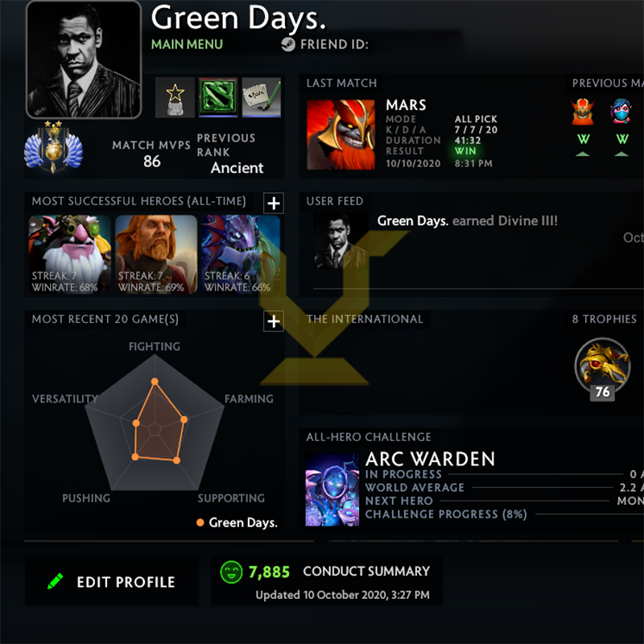Screen dimensions: 644x644
Task: Open the Arc Warden challenge portrait
Action: (332, 489)
